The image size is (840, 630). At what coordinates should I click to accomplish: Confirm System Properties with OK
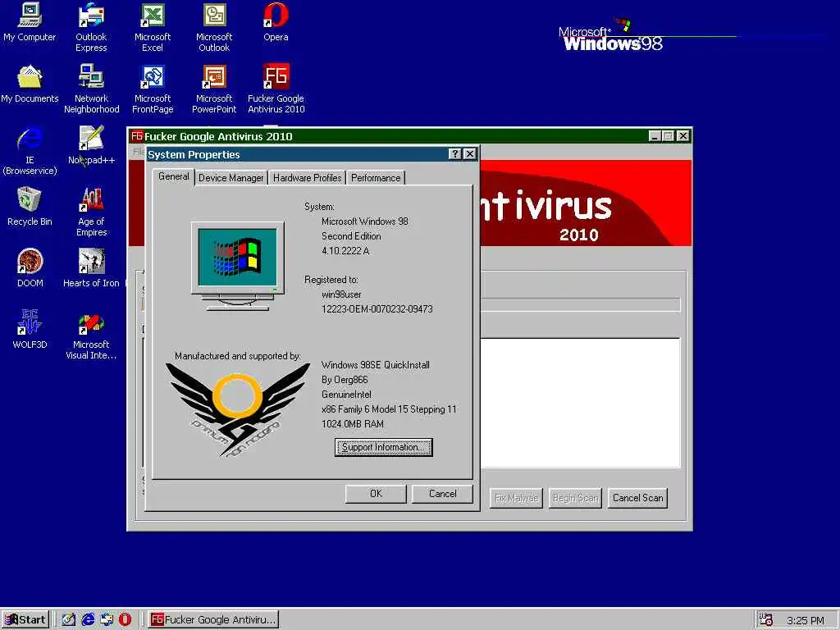click(x=376, y=494)
